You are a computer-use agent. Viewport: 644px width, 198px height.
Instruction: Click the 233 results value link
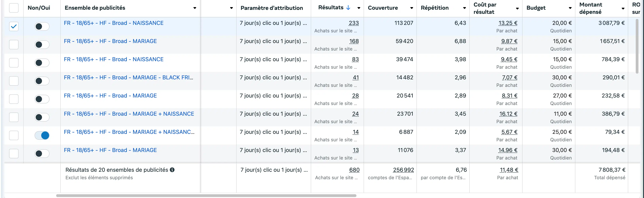coord(354,23)
